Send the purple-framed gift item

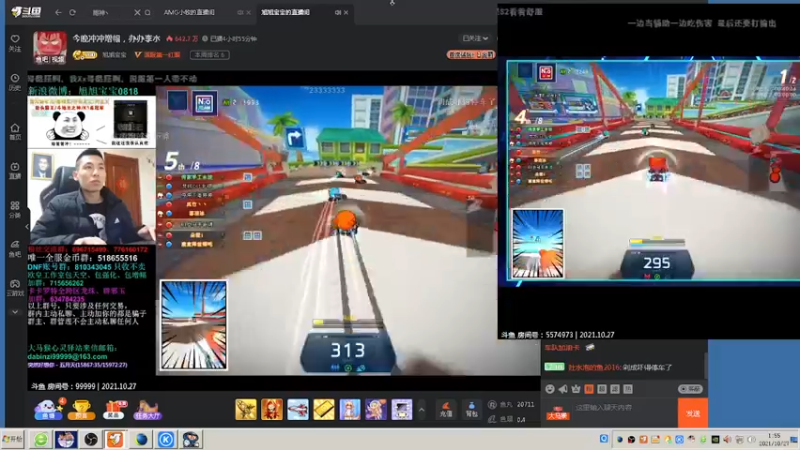tap(402, 410)
